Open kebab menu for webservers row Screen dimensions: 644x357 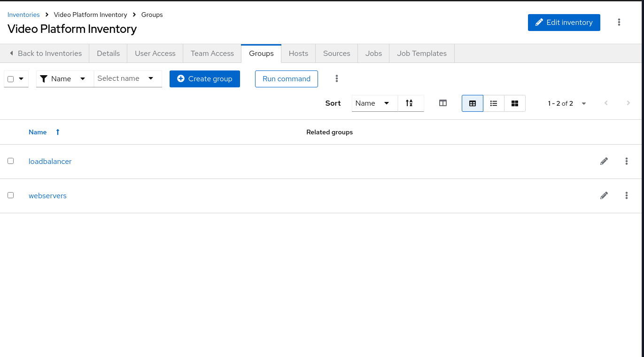(627, 195)
